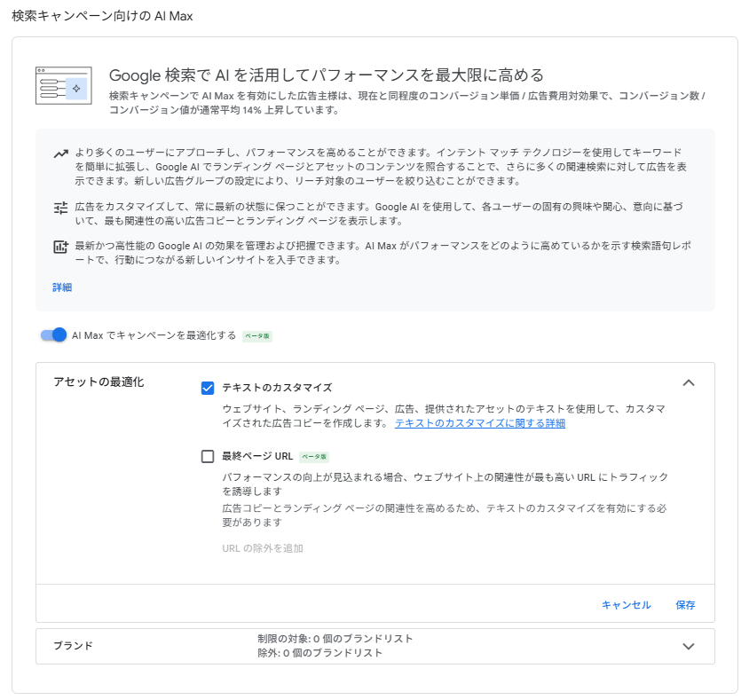Click the trending-up arrow icon

click(x=60, y=153)
